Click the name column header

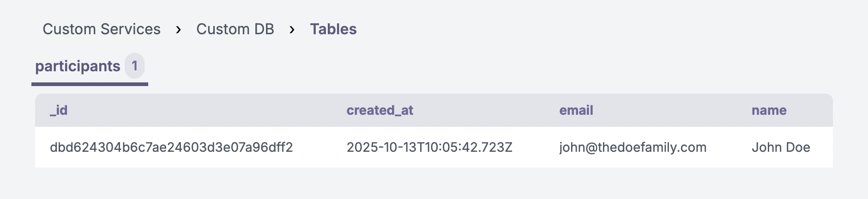click(x=769, y=110)
